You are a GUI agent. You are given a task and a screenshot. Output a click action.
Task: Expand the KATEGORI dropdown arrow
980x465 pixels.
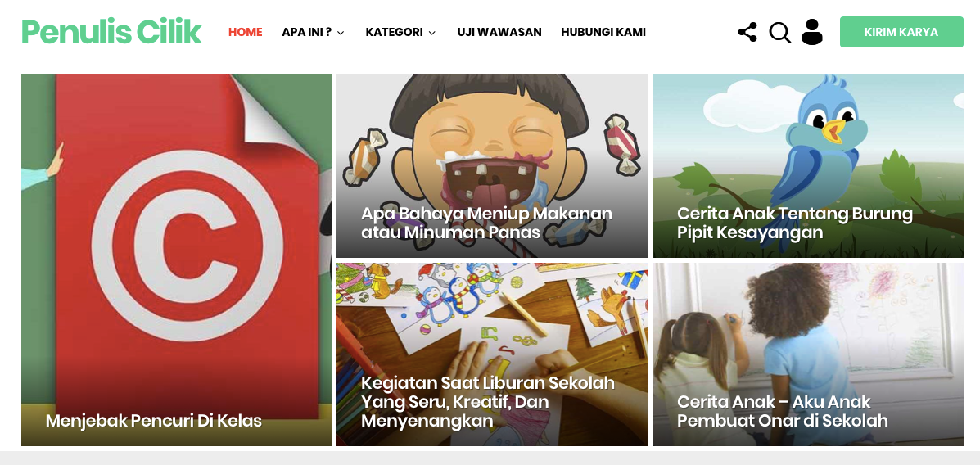(x=432, y=33)
